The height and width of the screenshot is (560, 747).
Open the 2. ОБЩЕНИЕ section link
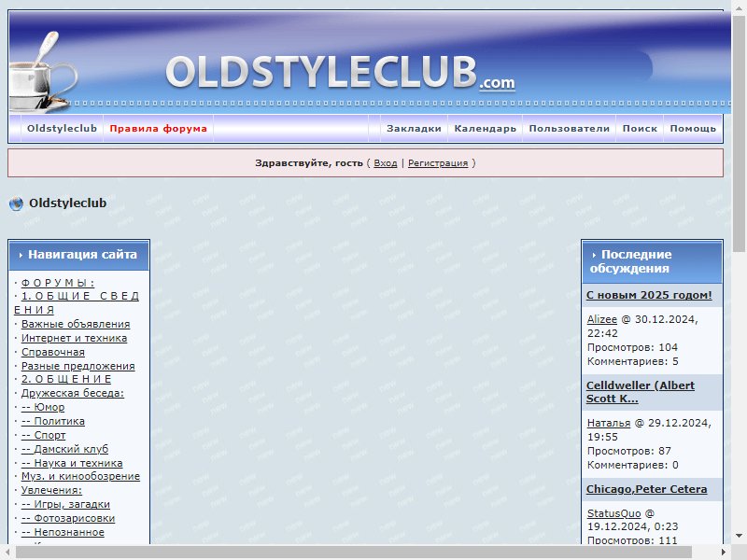click(66, 379)
